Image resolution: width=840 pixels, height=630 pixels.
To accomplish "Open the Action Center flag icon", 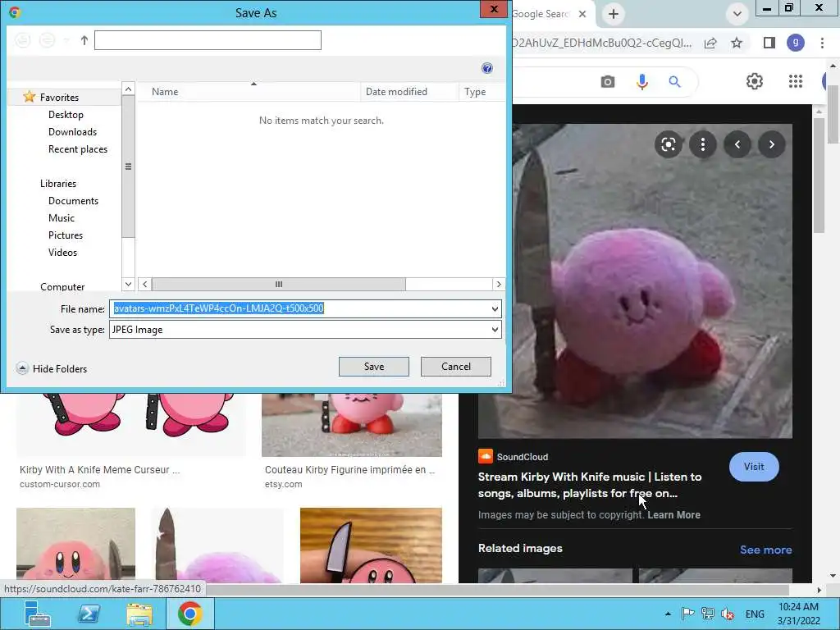I will [688, 614].
